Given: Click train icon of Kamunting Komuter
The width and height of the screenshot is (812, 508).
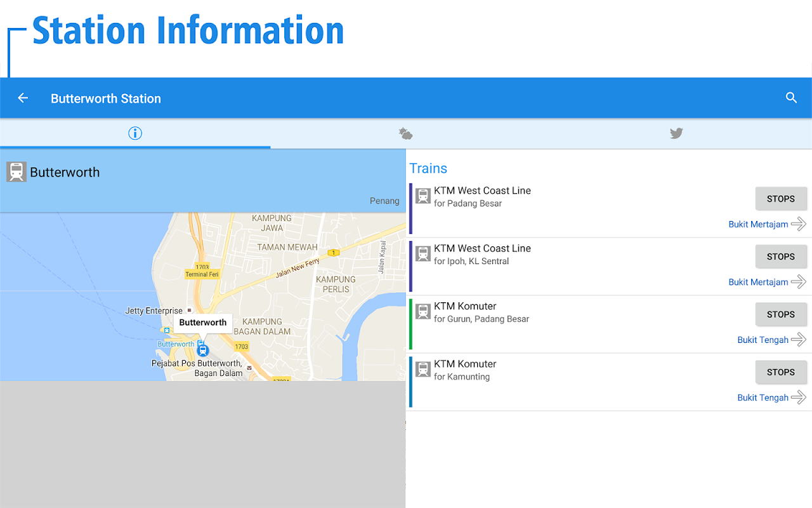Looking at the screenshot, I should (x=423, y=370).
